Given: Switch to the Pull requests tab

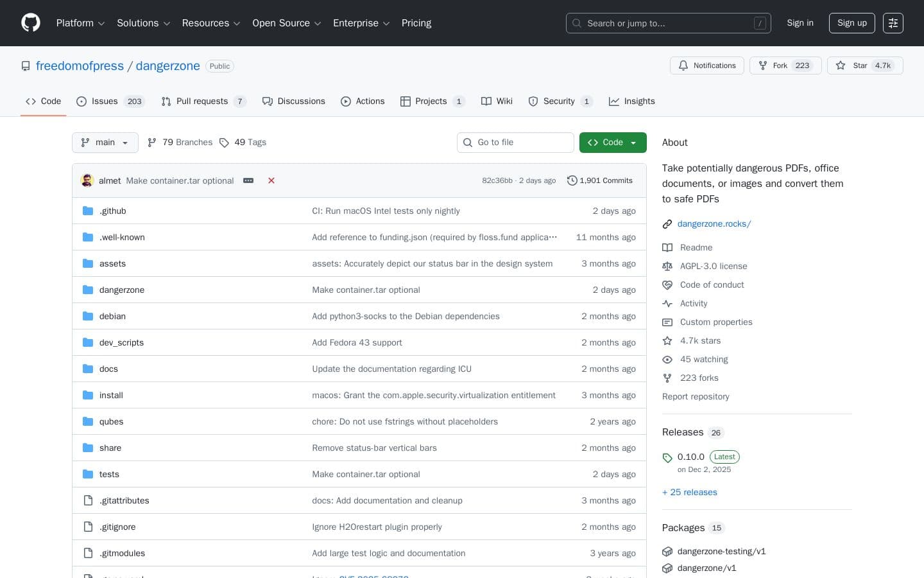Looking at the screenshot, I should 203,101.
